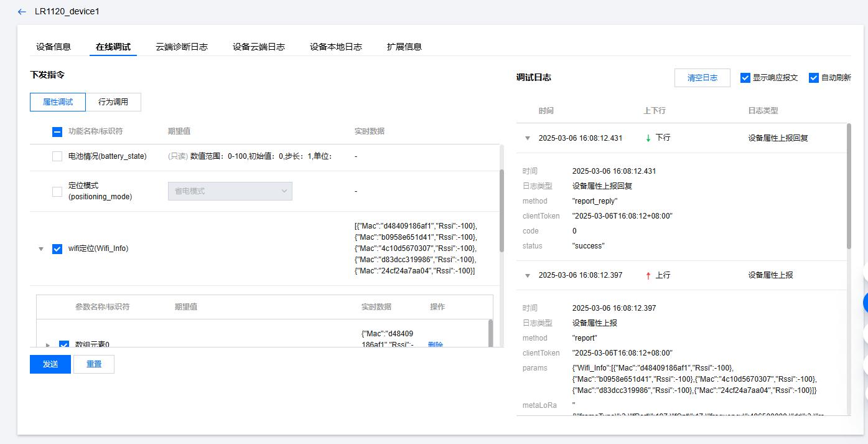The image size is (868, 444).
Task: Click the 发送 button
Action: (50, 364)
